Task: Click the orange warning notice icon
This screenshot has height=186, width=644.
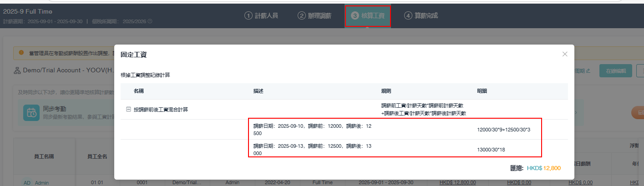Action: tap(21, 53)
